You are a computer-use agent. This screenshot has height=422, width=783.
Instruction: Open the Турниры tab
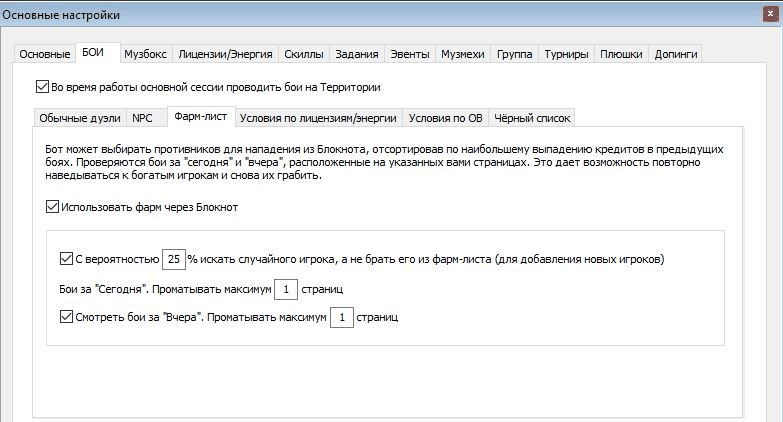pos(566,54)
